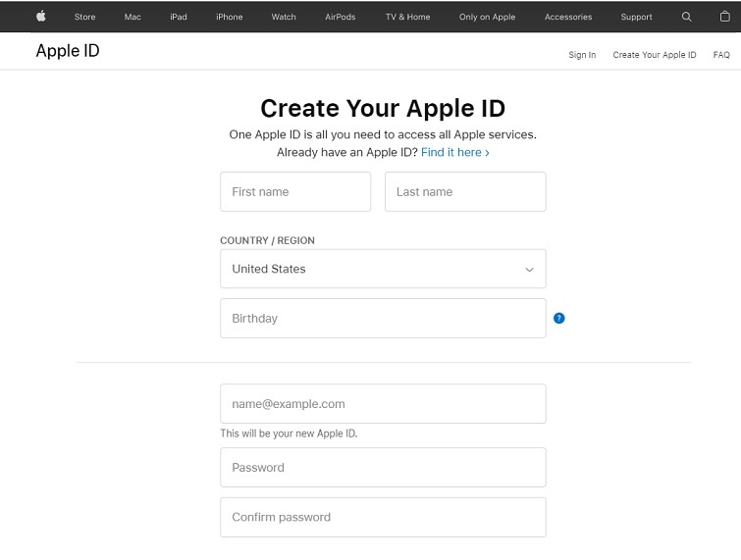Image resolution: width=741 pixels, height=560 pixels.
Task: Click the Sign In link
Action: coord(582,55)
